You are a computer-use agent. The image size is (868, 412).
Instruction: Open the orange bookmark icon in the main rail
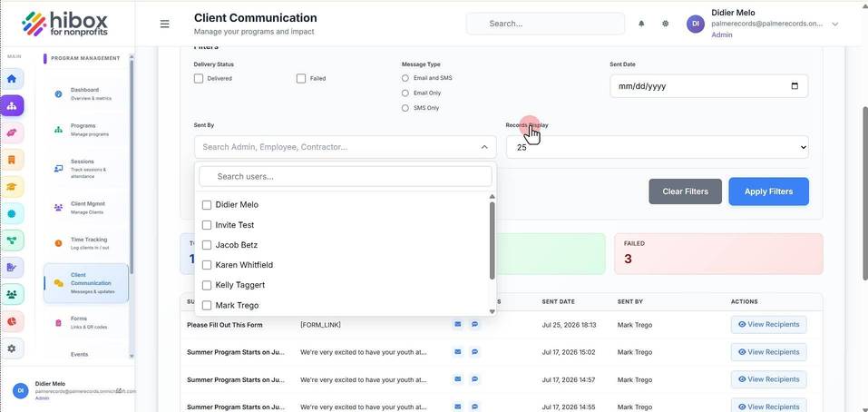point(12,160)
